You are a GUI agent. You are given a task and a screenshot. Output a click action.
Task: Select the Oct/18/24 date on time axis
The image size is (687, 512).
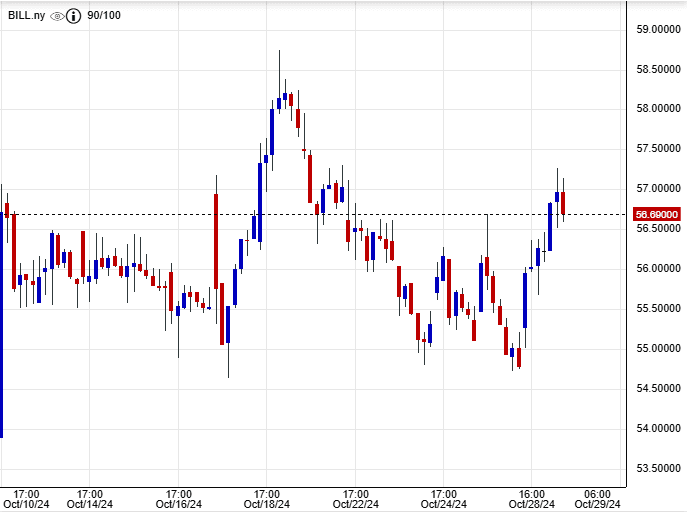point(266,504)
